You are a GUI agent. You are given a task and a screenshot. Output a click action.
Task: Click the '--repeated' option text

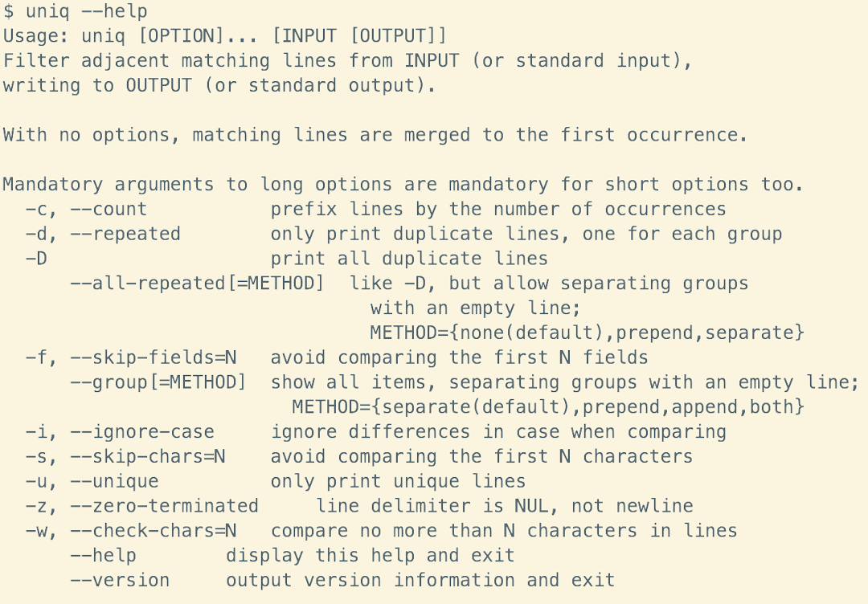[125, 235]
